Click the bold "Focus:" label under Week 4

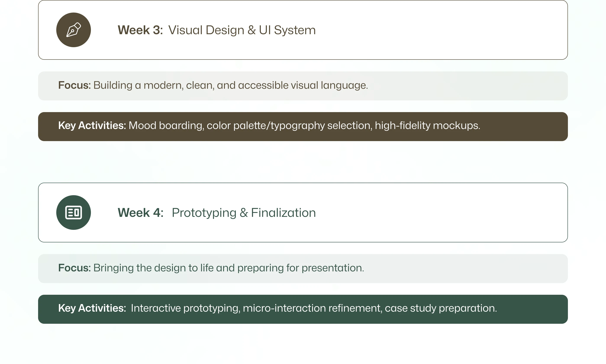(x=74, y=268)
